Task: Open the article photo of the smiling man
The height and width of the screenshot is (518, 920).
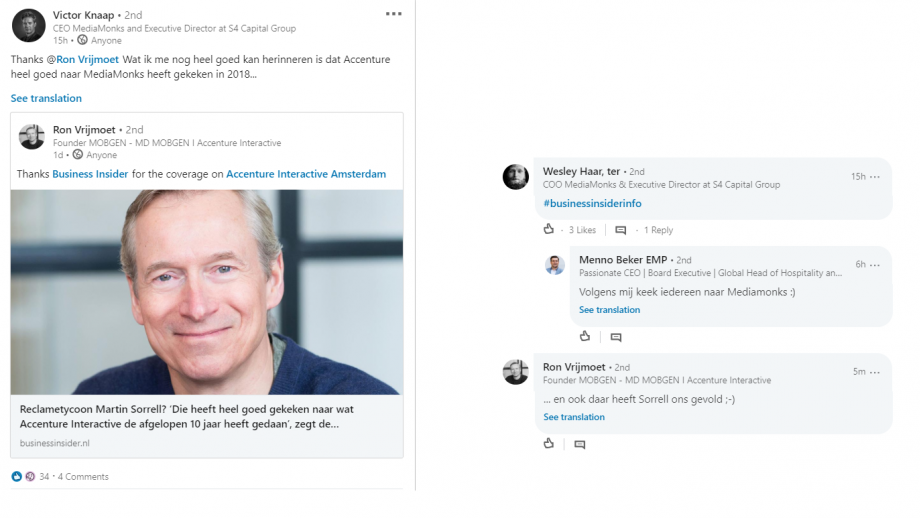Action: [x=207, y=292]
